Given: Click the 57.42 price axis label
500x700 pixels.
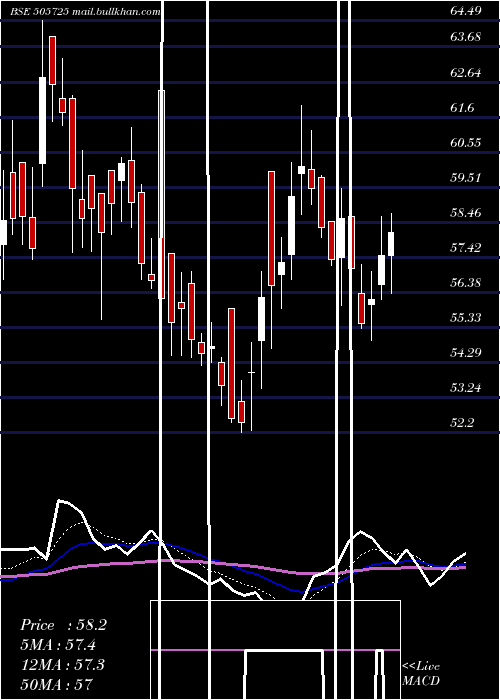Looking at the screenshot, I should coord(465,247).
